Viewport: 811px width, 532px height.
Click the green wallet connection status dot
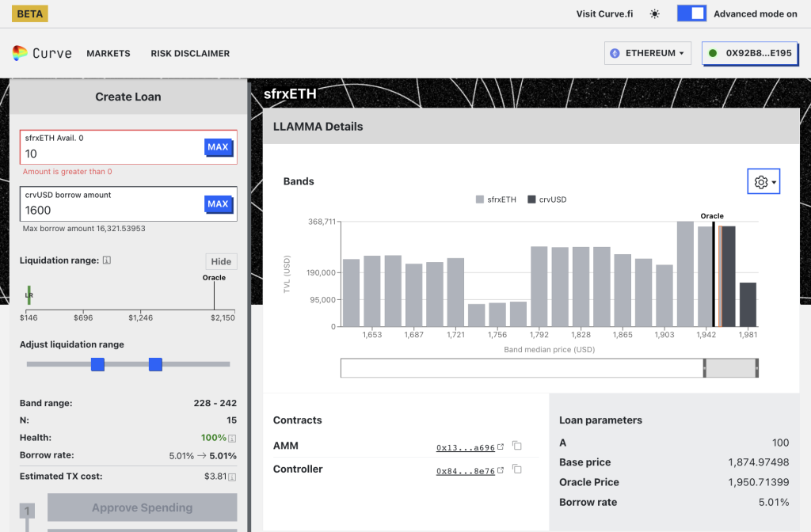(x=713, y=53)
